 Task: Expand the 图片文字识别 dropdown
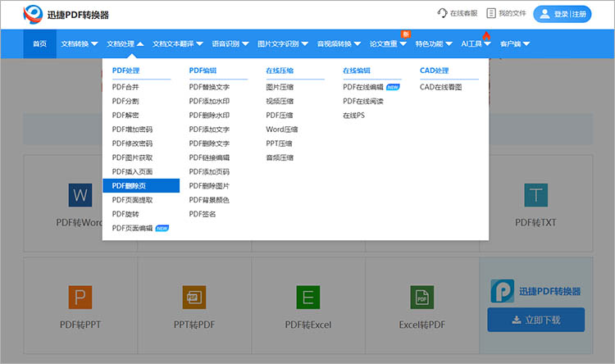[283, 44]
